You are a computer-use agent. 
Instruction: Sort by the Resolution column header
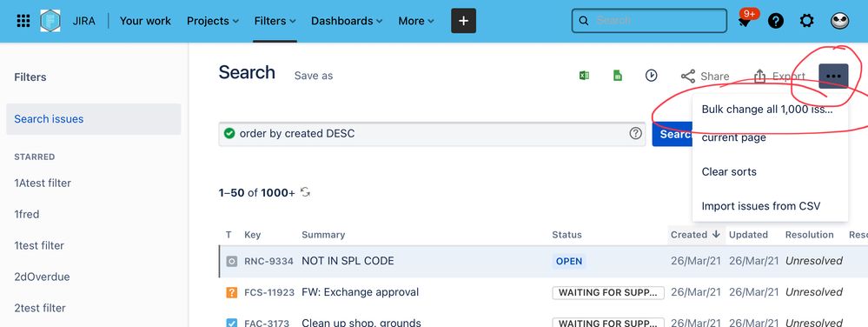pyautogui.click(x=809, y=235)
